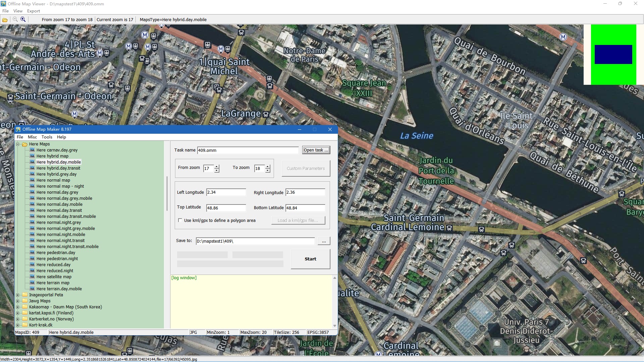This screenshot has width=644, height=362.
Task: Expand kartat.kapsi.fi (Finland) folder
Action: click(18, 313)
